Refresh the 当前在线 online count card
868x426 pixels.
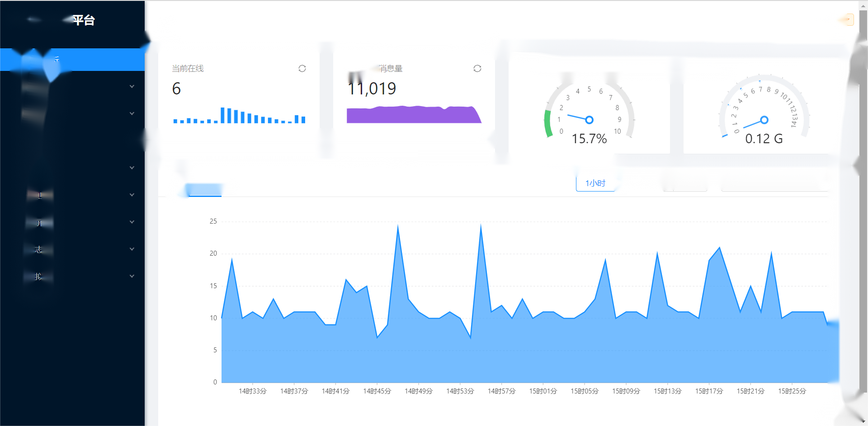302,69
